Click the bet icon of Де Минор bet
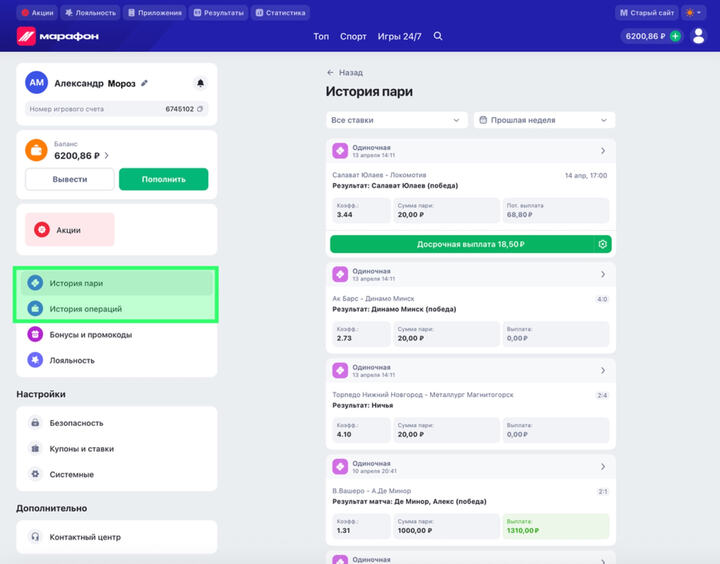This screenshot has width=720, height=564. (340, 467)
